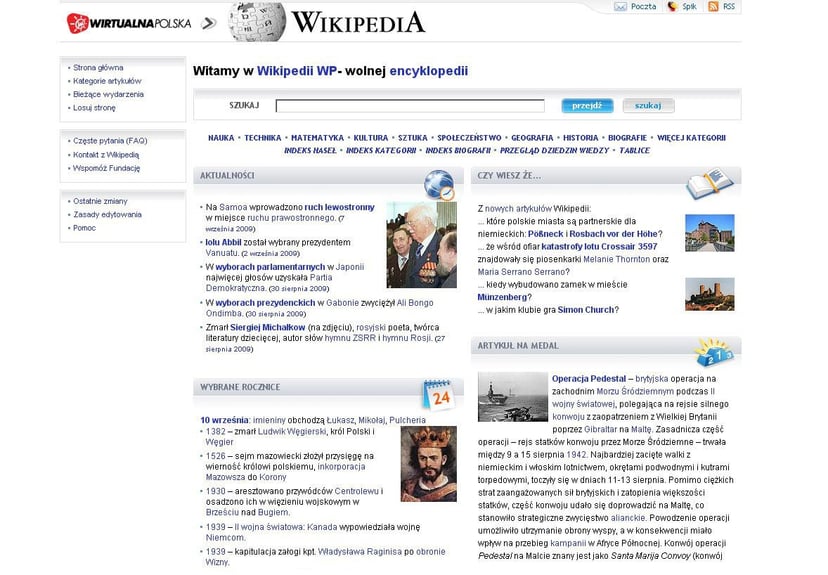Open Simon Church article link
Screen dimensions: 828x575
pyautogui.click(x=586, y=310)
